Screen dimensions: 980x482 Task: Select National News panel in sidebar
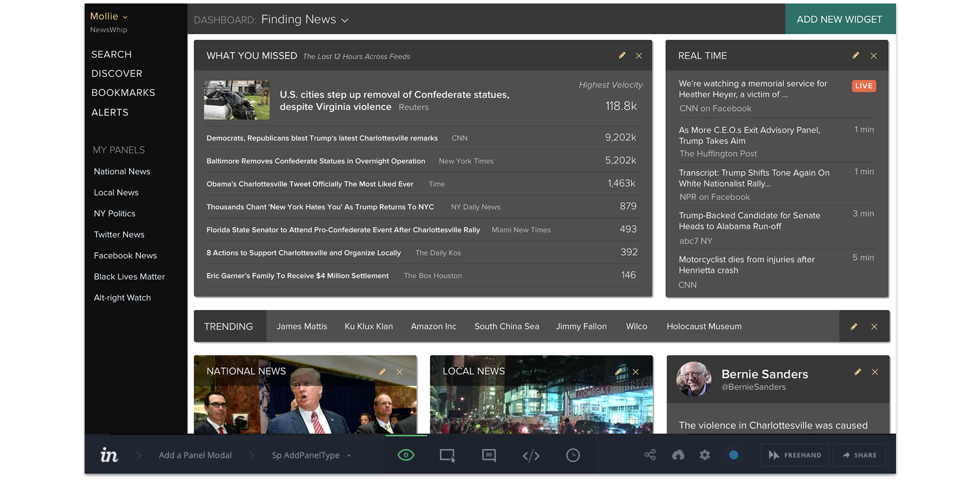pyautogui.click(x=122, y=172)
